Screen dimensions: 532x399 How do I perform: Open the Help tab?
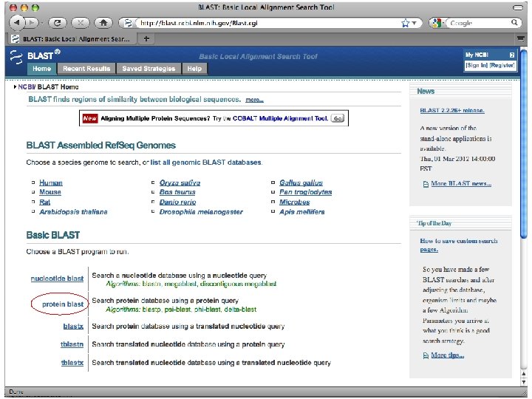coord(194,69)
